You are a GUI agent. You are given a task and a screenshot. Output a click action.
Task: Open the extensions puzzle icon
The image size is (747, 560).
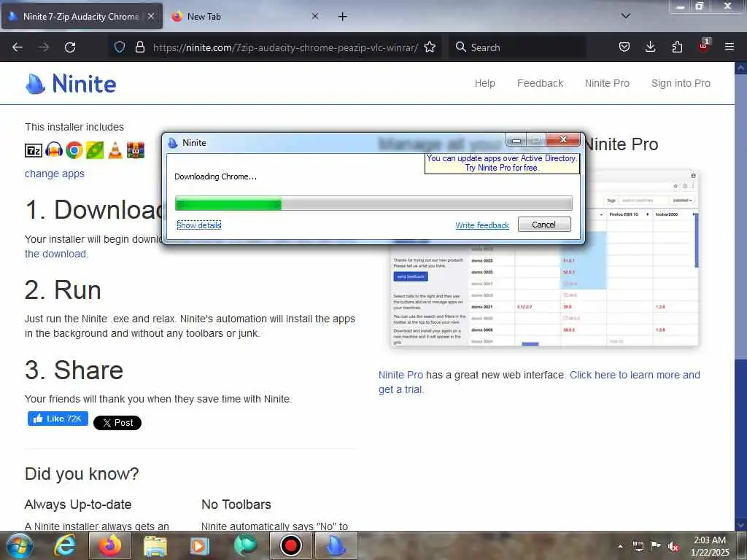(677, 47)
